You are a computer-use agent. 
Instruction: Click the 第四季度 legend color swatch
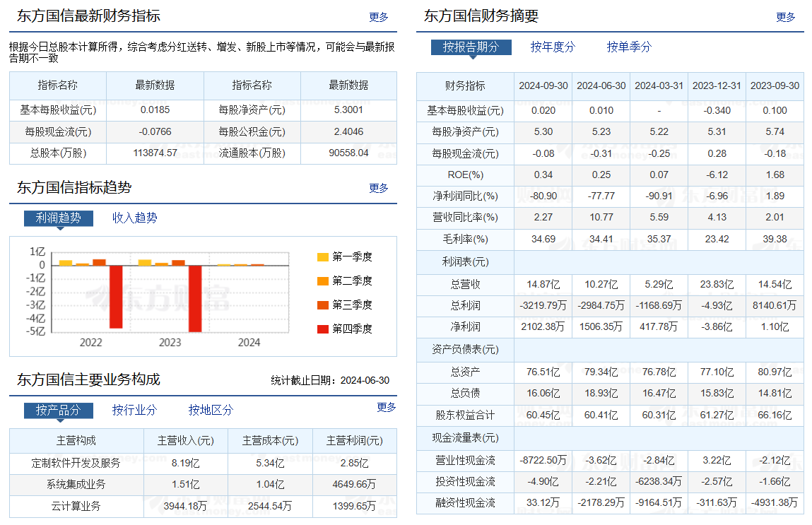(323, 329)
